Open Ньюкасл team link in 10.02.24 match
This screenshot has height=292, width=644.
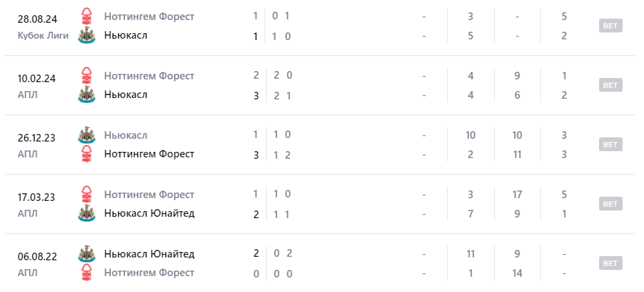[x=126, y=95]
